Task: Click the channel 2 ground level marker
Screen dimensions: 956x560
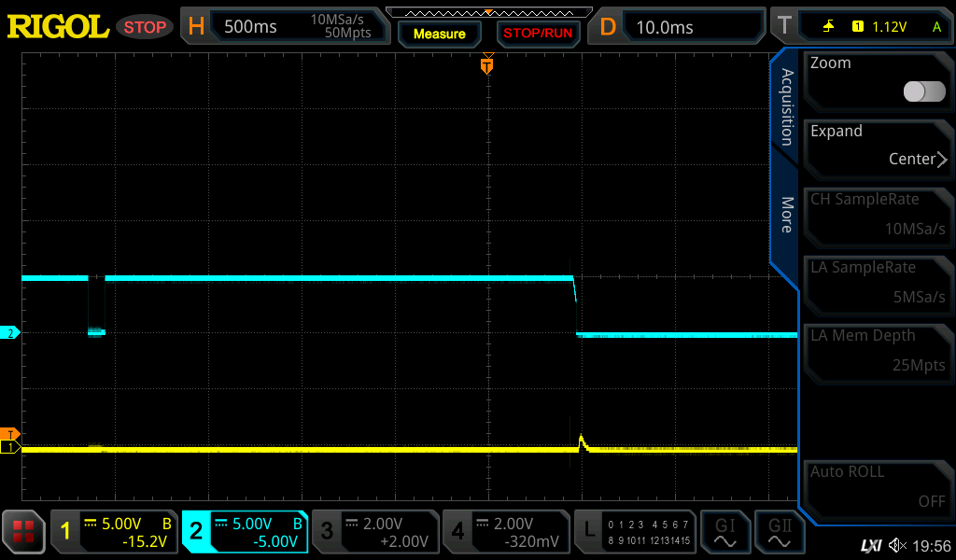Action: pos(10,332)
